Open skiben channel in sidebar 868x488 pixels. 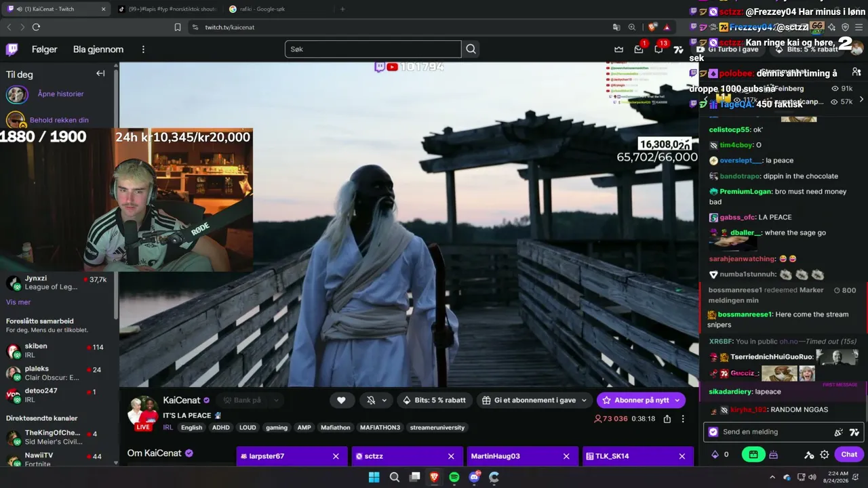[57, 350]
